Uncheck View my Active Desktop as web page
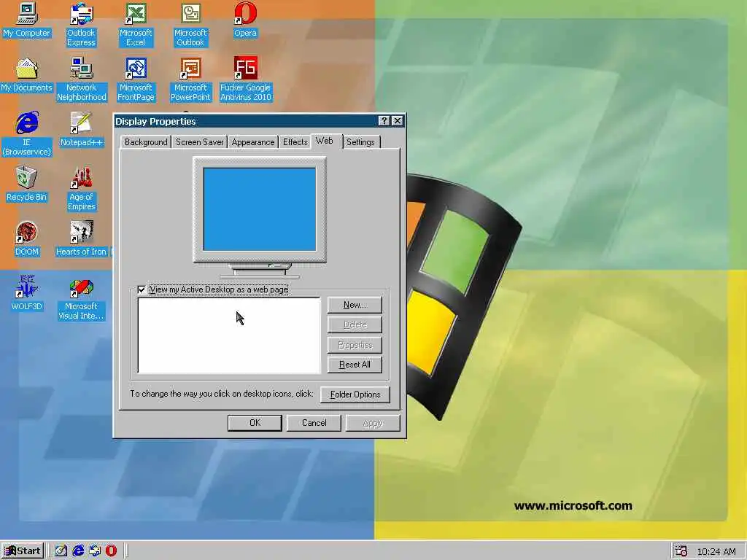Image resolution: width=747 pixels, height=560 pixels. tap(142, 289)
